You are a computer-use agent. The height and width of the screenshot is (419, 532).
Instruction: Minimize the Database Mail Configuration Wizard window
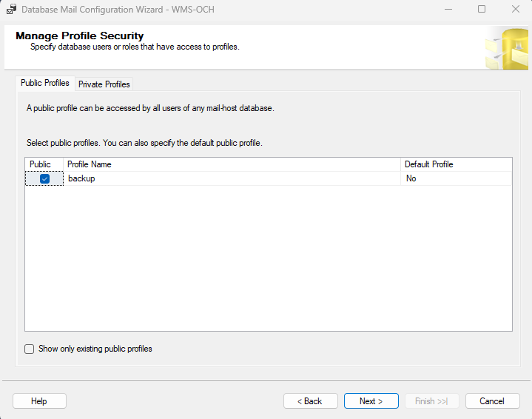coord(448,10)
